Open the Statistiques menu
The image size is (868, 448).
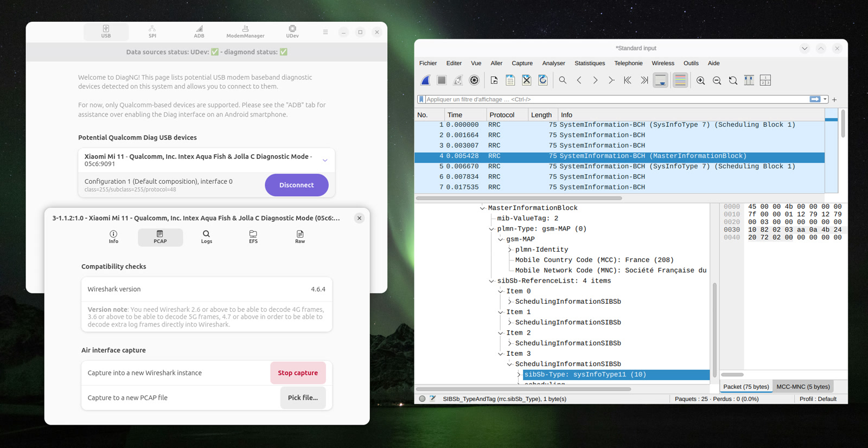click(590, 63)
